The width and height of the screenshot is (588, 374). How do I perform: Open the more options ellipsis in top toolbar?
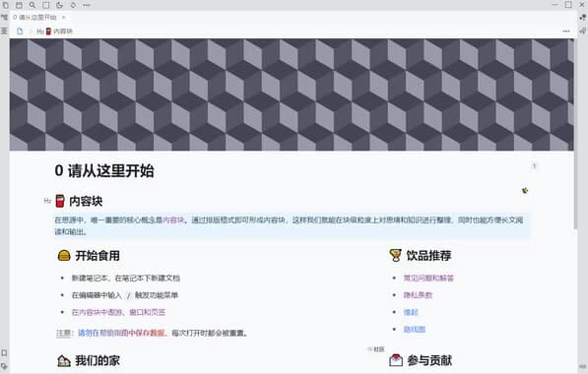click(x=87, y=5)
